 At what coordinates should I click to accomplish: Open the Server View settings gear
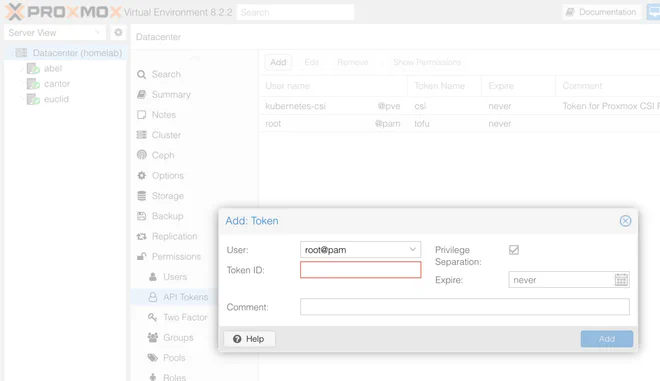pyautogui.click(x=118, y=32)
